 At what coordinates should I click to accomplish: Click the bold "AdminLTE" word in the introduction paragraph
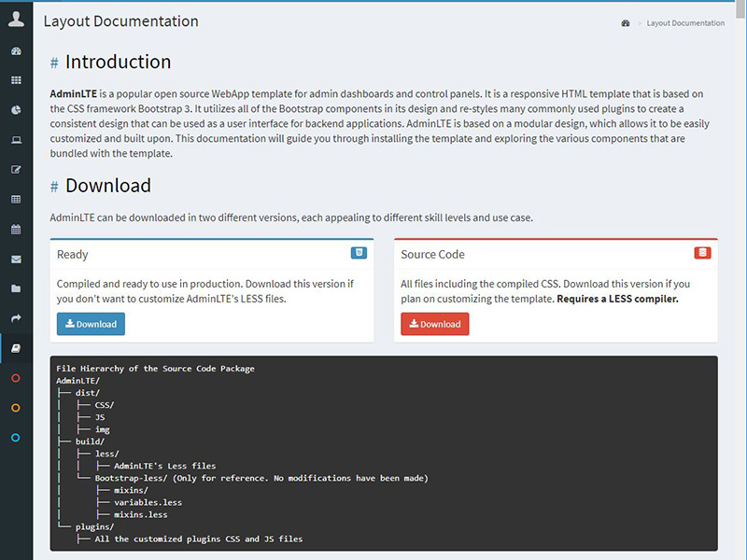pos(74,94)
